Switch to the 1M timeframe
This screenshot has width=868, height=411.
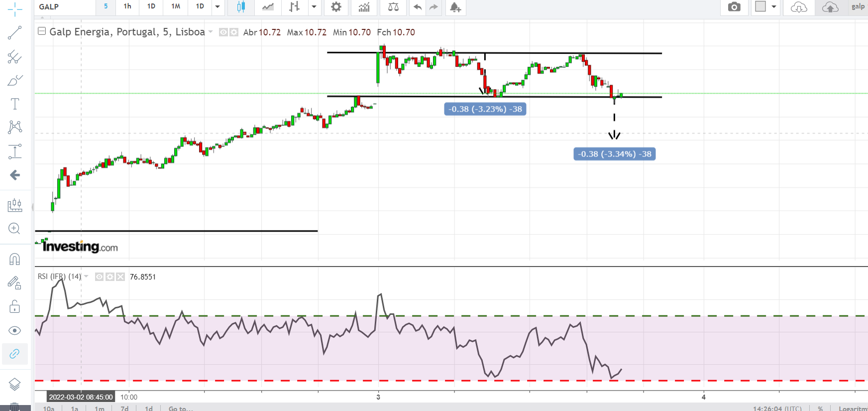pos(176,6)
